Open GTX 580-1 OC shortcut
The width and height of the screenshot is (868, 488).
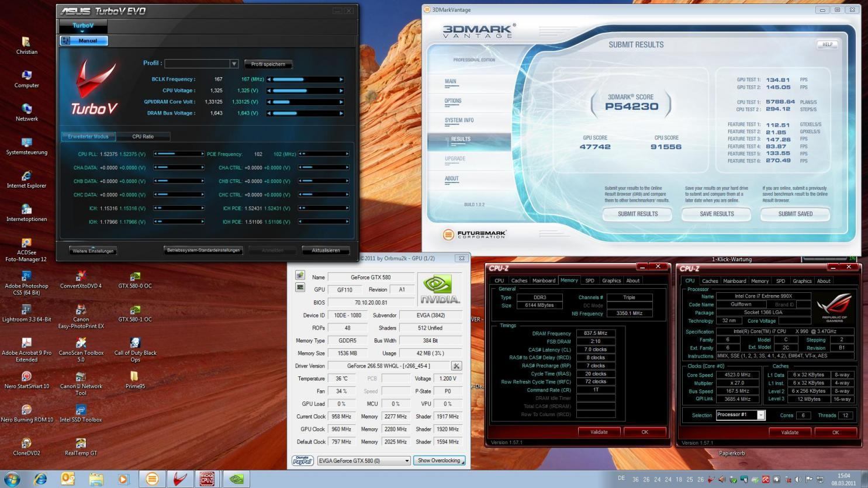coord(135,313)
